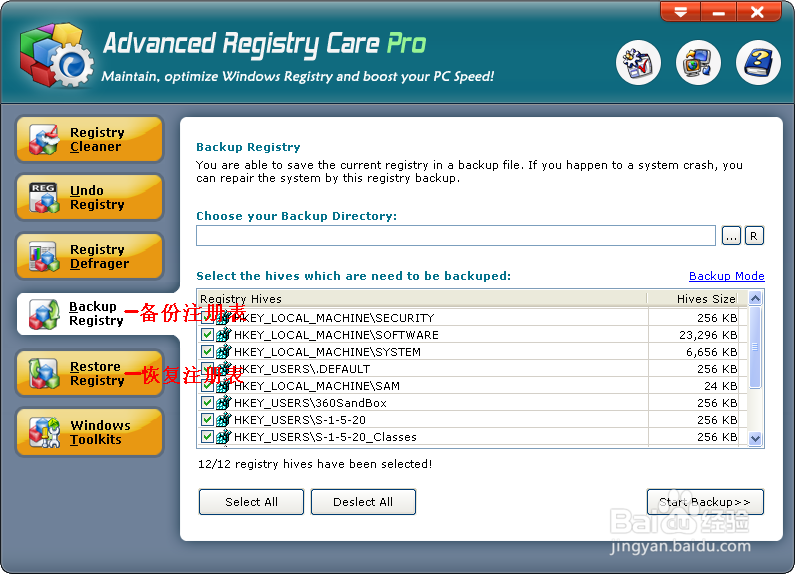Click the Deslect All button
This screenshot has width=795, height=574.
pyautogui.click(x=363, y=502)
